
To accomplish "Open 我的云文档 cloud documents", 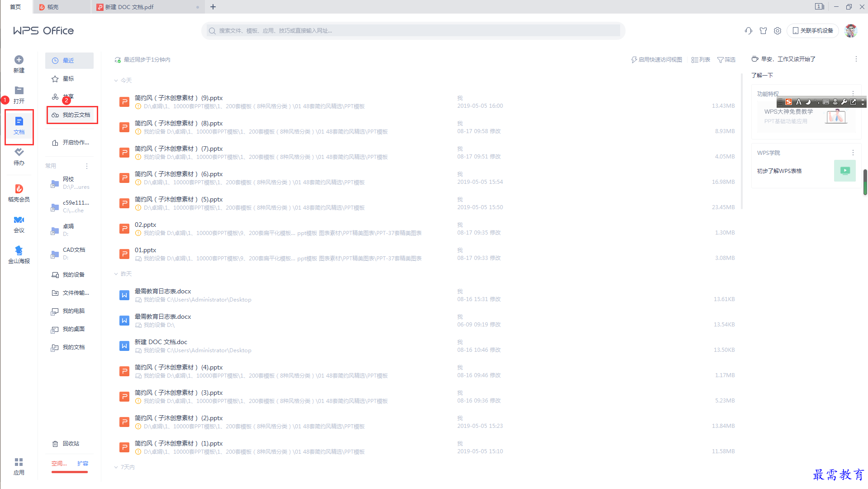I will tap(72, 115).
